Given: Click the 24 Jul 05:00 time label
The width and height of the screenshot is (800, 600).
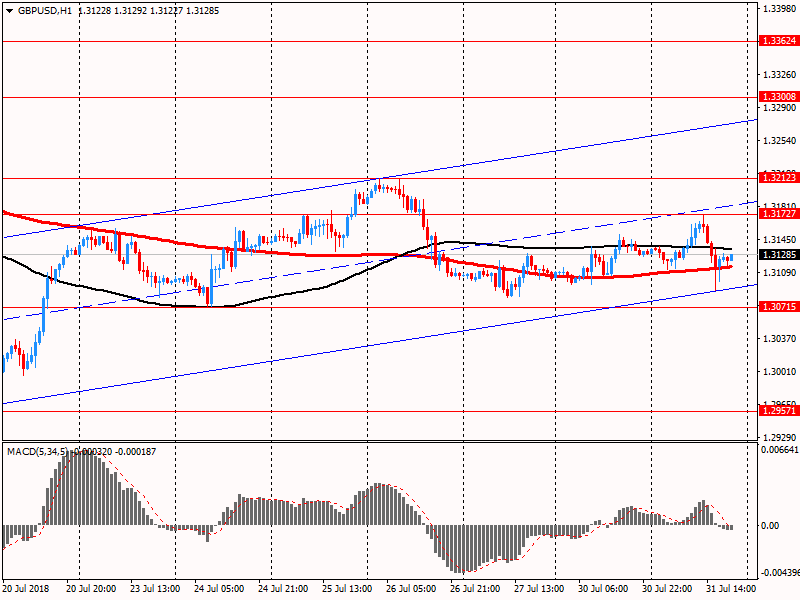Looking at the screenshot, I should (219, 589).
